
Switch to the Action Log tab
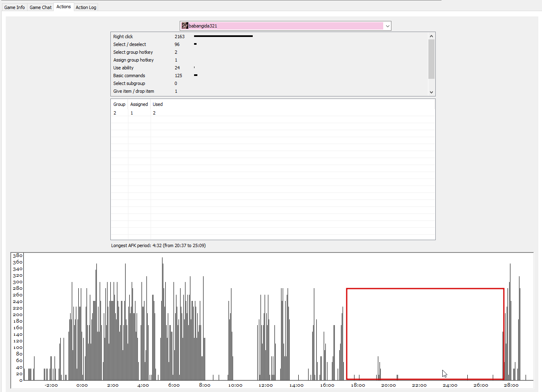86,7
